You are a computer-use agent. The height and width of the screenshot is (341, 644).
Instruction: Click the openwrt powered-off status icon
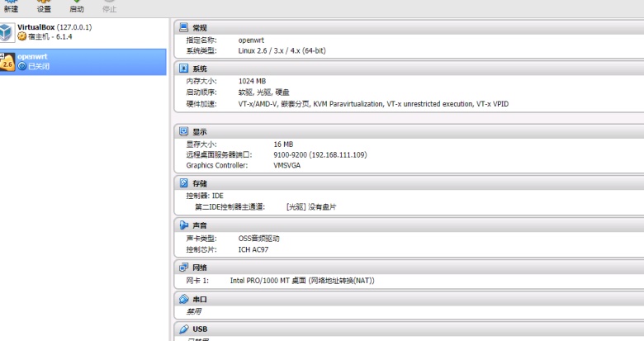coord(21,66)
